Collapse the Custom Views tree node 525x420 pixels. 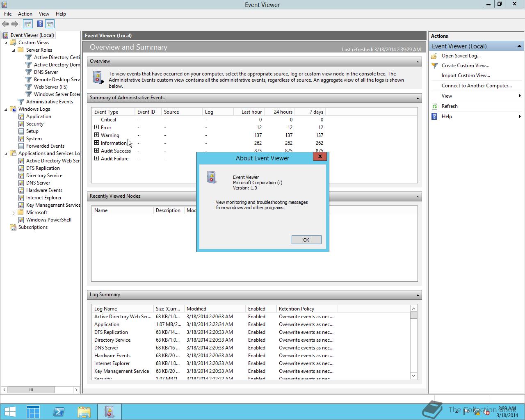[x=6, y=43]
